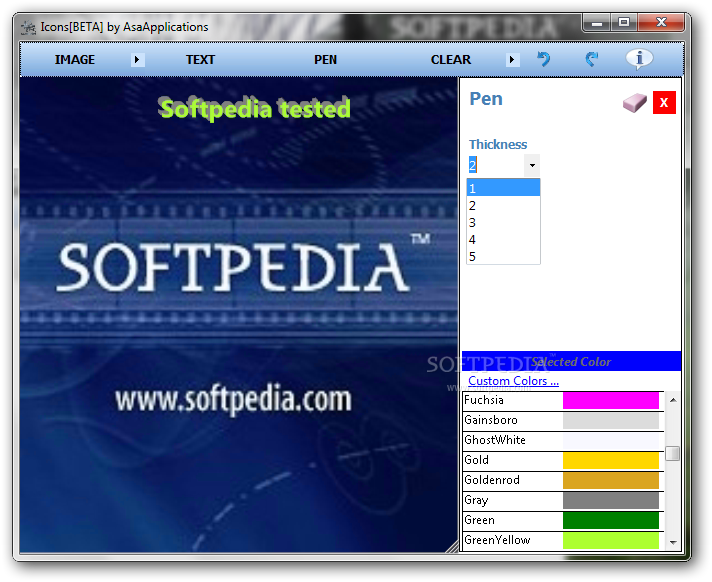The width and height of the screenshot is (712, 582).
Task: Click the app icon in title bar
Action: 29,28
